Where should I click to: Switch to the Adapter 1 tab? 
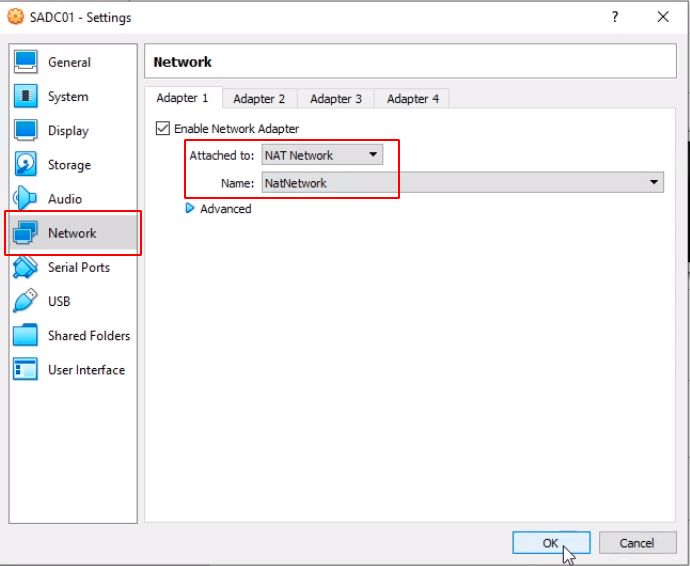click(183, 98)
